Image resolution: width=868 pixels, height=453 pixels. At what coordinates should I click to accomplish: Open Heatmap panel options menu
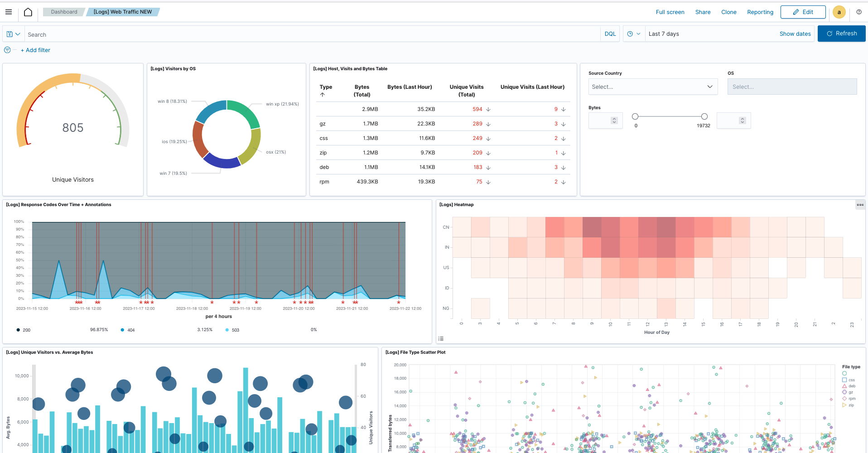859,205
